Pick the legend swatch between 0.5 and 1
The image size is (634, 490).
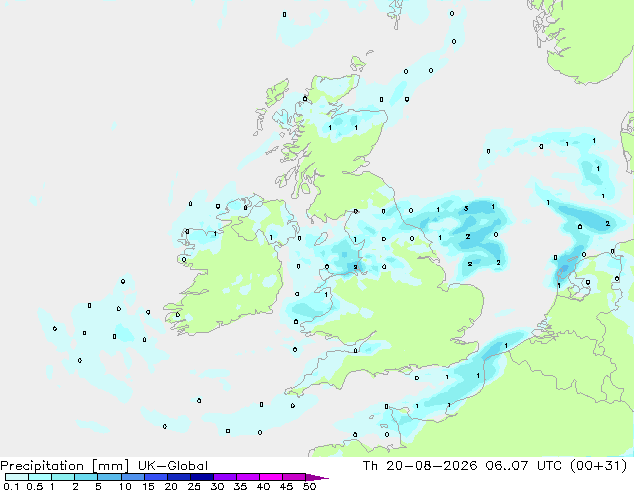[x=40, y=477]
